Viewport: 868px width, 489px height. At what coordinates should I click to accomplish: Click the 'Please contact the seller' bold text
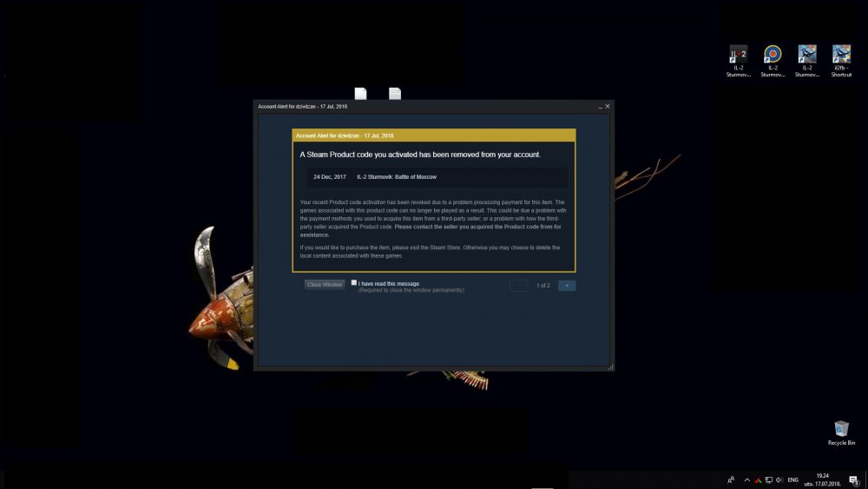pos(431,231)
